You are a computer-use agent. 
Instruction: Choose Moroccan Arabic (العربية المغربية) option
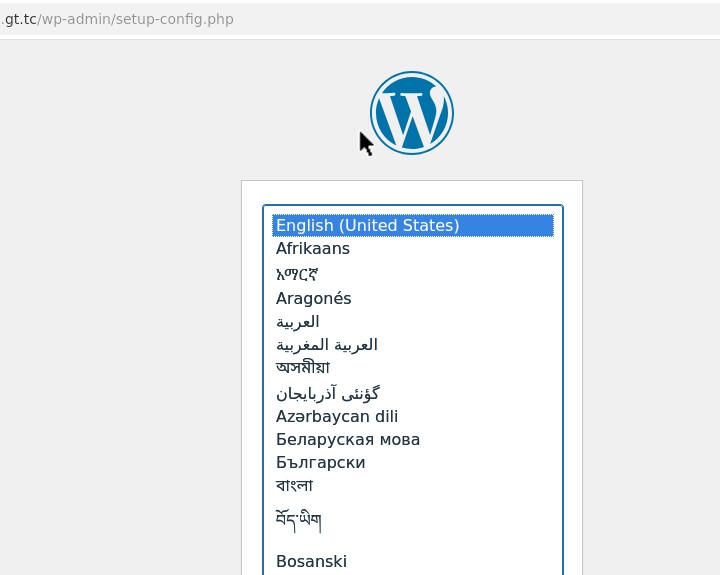(327, 345)
